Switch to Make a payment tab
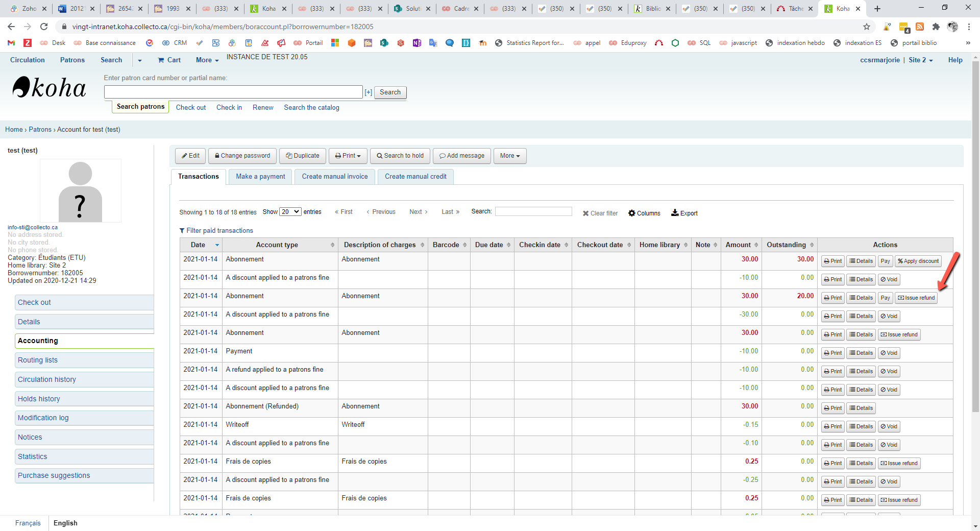 [x=260, y=177]
